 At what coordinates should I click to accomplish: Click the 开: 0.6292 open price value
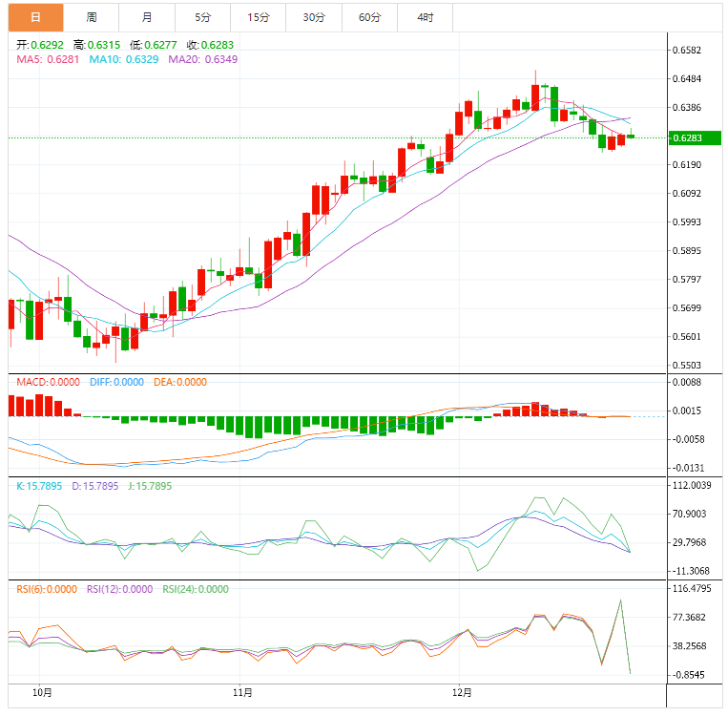(40, 45)
